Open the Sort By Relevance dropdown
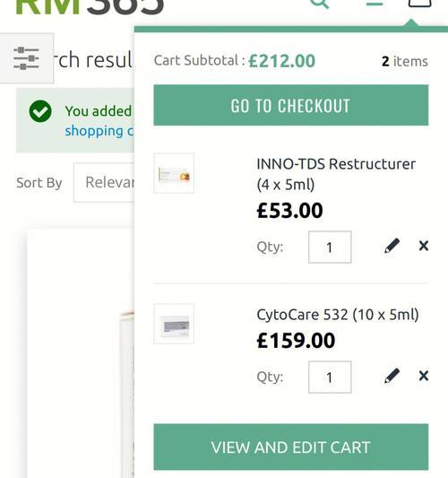 click(x=104, y=182)
